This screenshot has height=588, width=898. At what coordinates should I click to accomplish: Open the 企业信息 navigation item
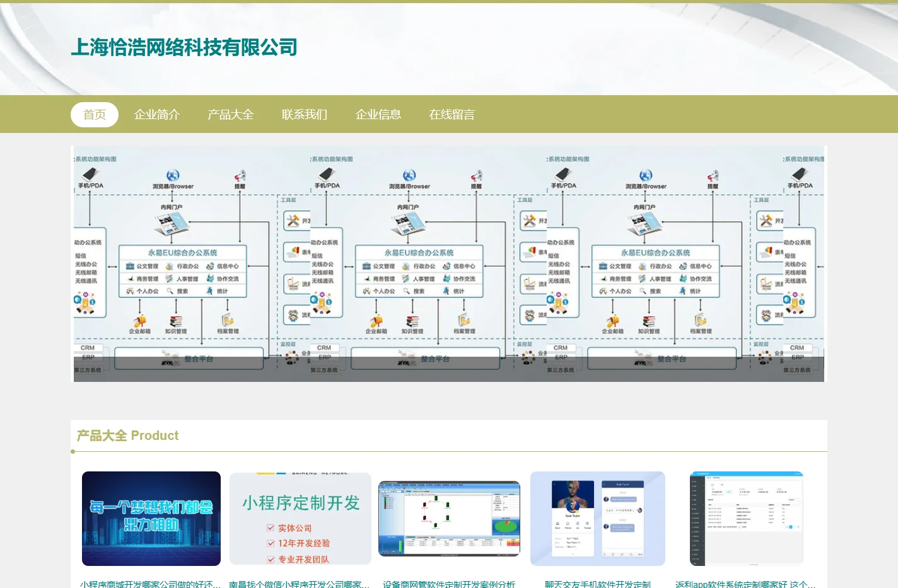pyautogui.click(x=378, y=115)
